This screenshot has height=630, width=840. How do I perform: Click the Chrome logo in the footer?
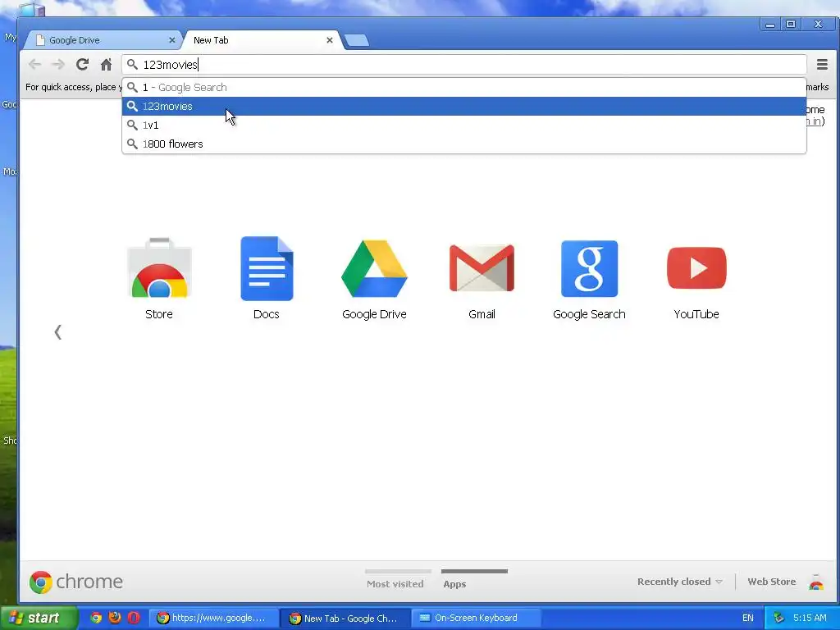click(76, 582)
